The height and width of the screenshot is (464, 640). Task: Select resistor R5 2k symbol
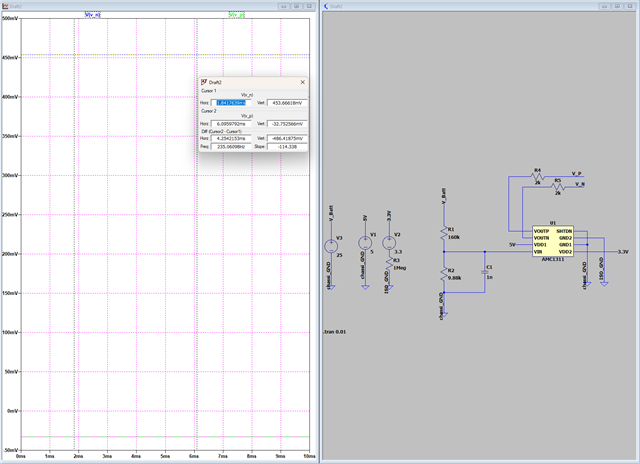tap(558, 187)
